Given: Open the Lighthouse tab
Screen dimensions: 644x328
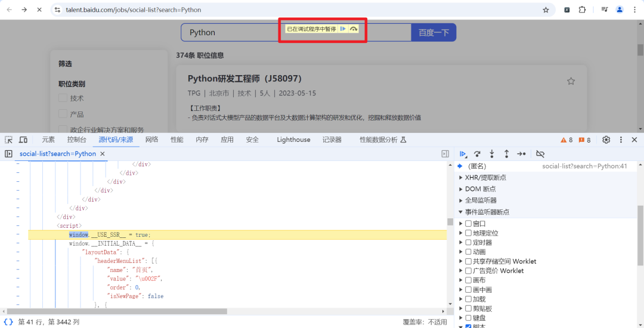Looking at the screenshot, I should click(x=293, y=140).
